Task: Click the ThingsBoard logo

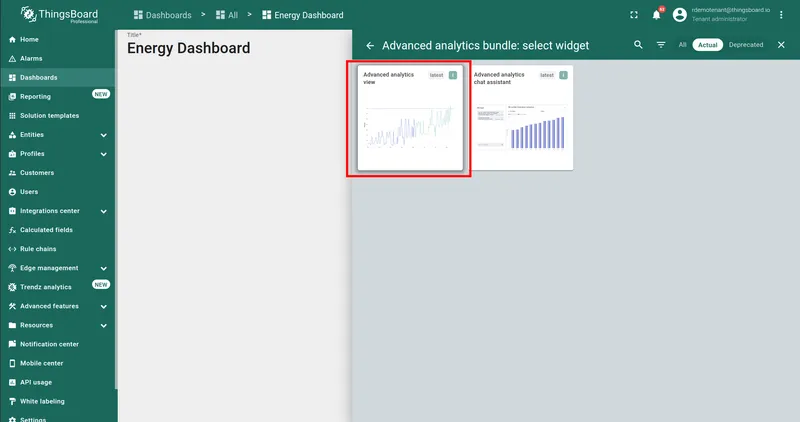Action: (59, 15)
